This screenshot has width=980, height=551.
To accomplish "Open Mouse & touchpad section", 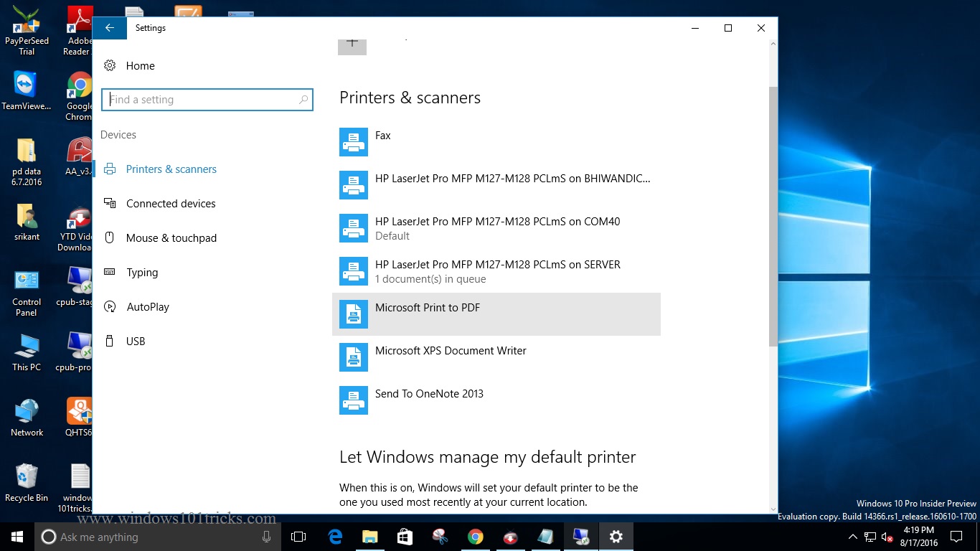I will (x=171, y=238).
